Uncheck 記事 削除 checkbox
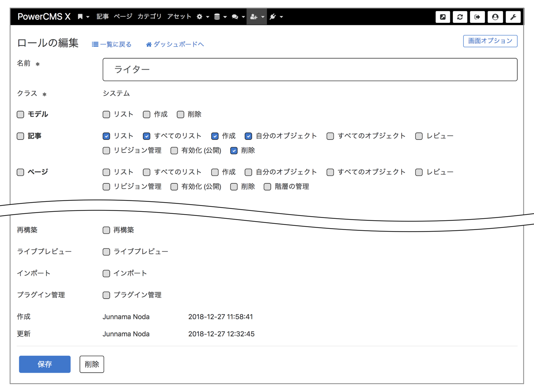Screen dimensions: 534x392 [234, 151]
